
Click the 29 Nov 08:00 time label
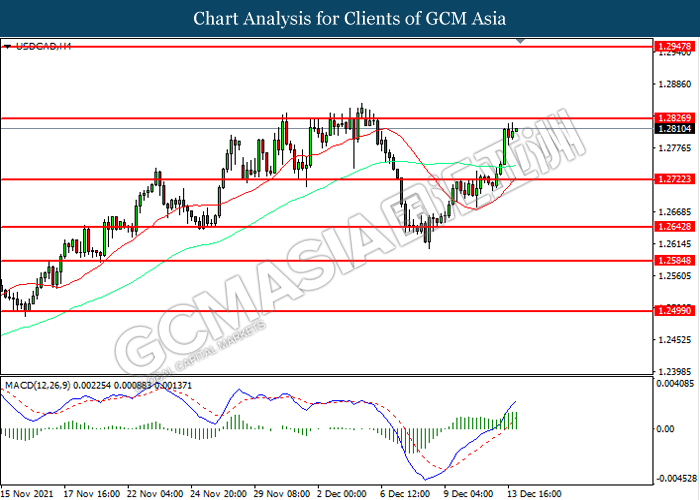282,494
